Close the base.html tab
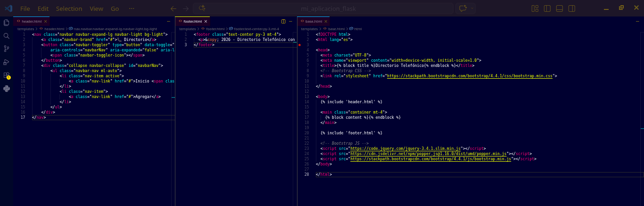Viewport: 644px width, 206px height. pos(327,22)
